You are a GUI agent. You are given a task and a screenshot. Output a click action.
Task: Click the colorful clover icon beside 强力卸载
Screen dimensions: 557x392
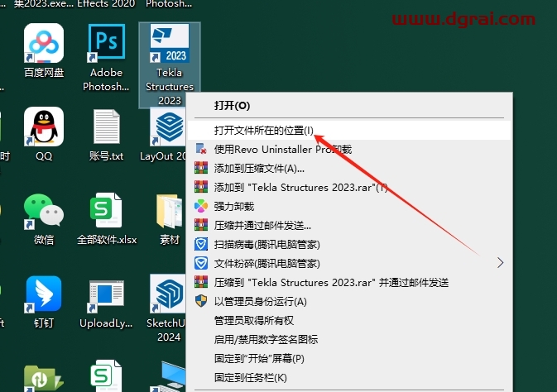pos(201,206)
